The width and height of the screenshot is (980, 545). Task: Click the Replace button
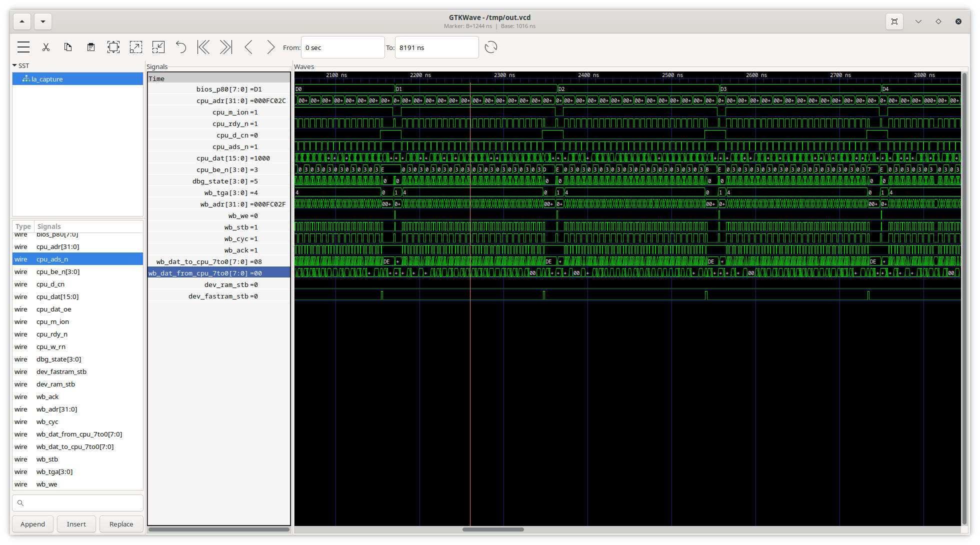(x=121, y=524)
